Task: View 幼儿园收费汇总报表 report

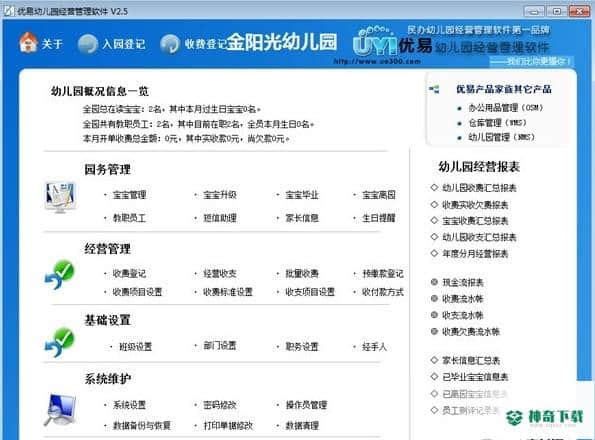Action: tap(479, 188)
